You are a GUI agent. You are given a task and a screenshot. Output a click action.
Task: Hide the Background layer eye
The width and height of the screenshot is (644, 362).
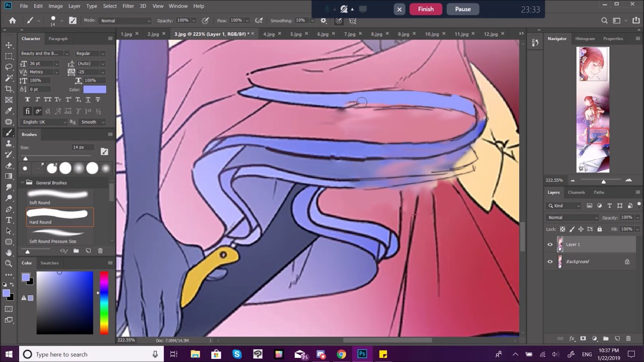pos(550,261)
